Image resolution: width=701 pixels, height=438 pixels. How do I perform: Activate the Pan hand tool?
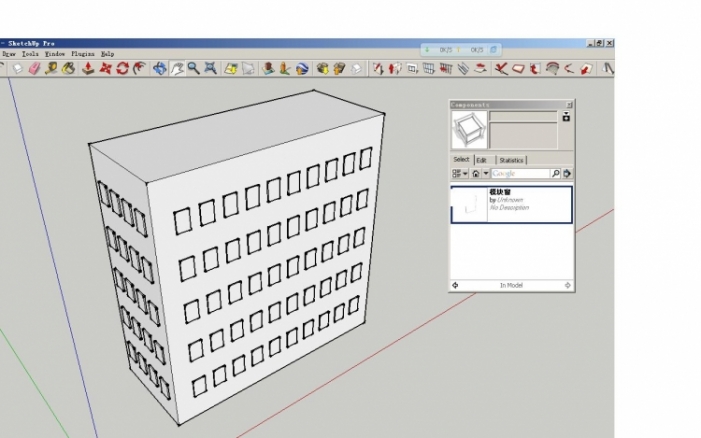(176, 69)
